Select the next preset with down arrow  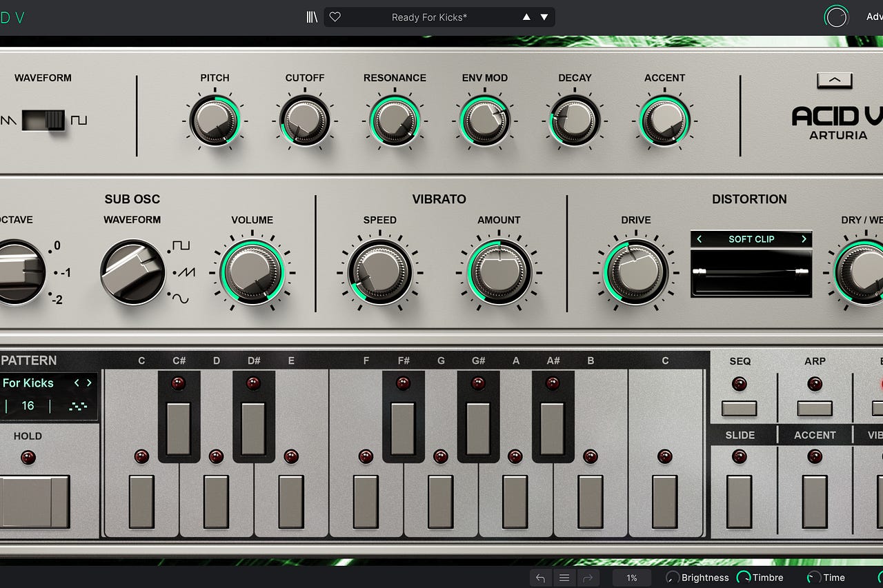pos(544,17)
